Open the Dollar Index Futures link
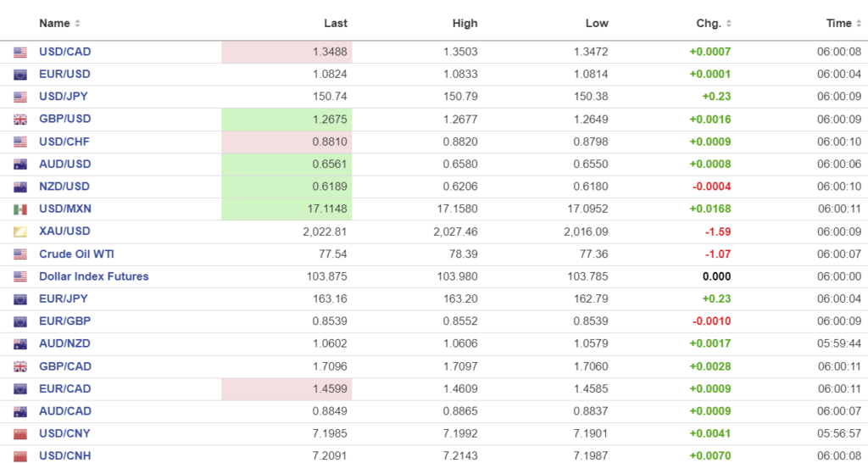868x463 pixels. click(x=93, y=276)
